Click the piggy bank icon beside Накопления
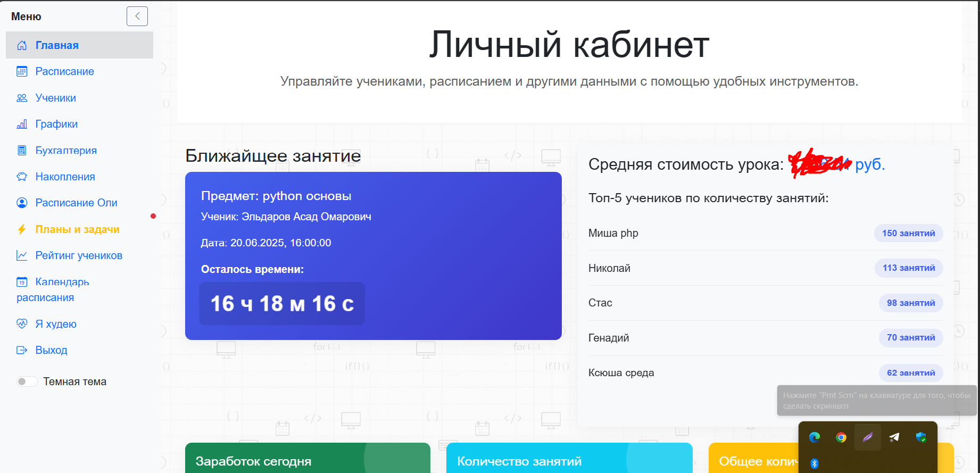 coord(22,177)
